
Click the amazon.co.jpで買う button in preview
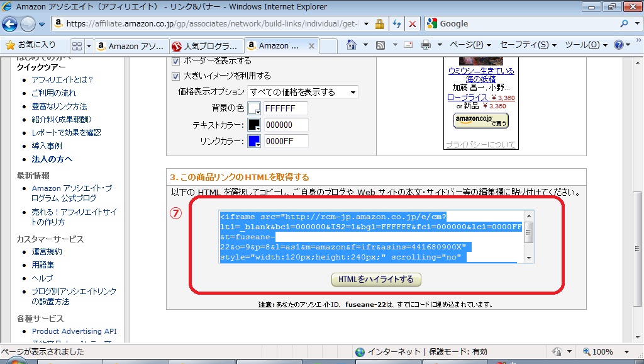[481, 120]
